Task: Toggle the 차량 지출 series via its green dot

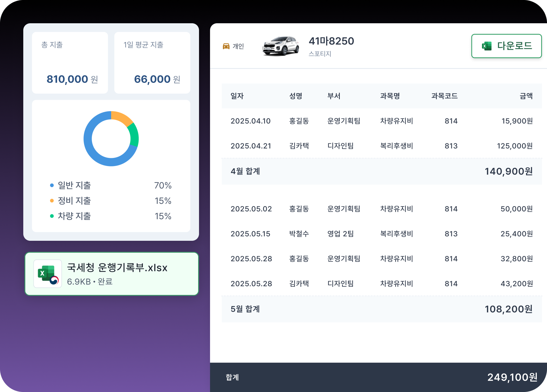Action: [x=52, y=216]
